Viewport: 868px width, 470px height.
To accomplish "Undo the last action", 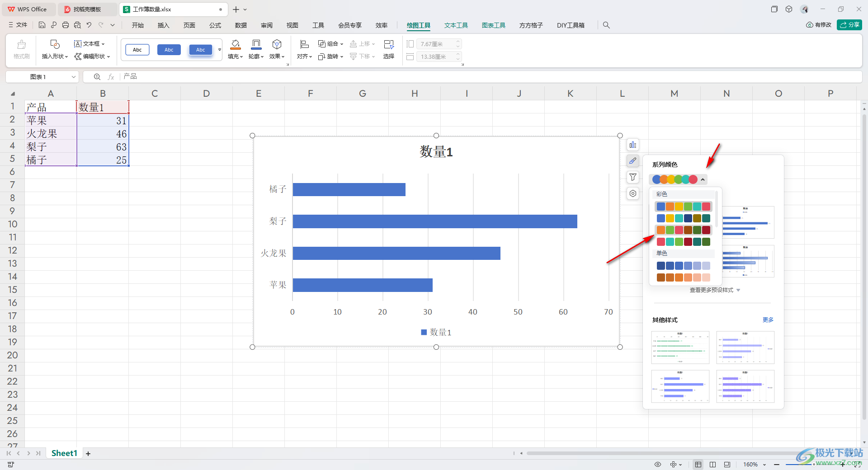I will click(x=89, y=25).
